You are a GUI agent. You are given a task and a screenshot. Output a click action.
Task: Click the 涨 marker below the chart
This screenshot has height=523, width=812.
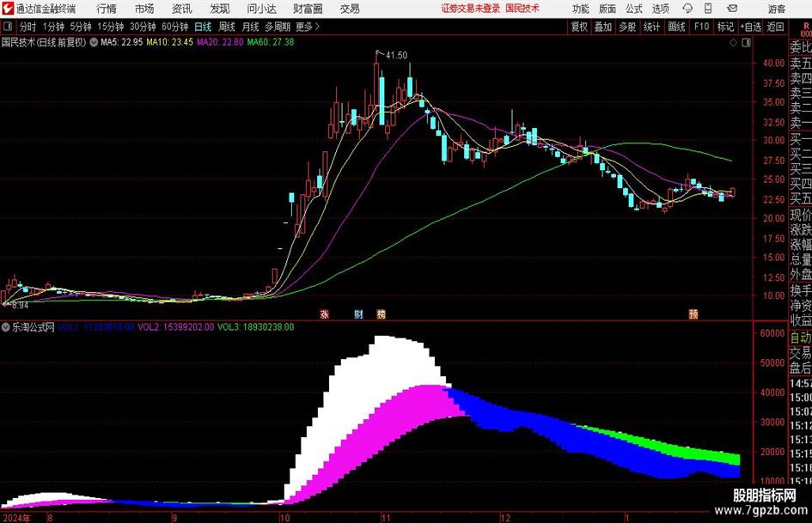(x=324, y=314)
